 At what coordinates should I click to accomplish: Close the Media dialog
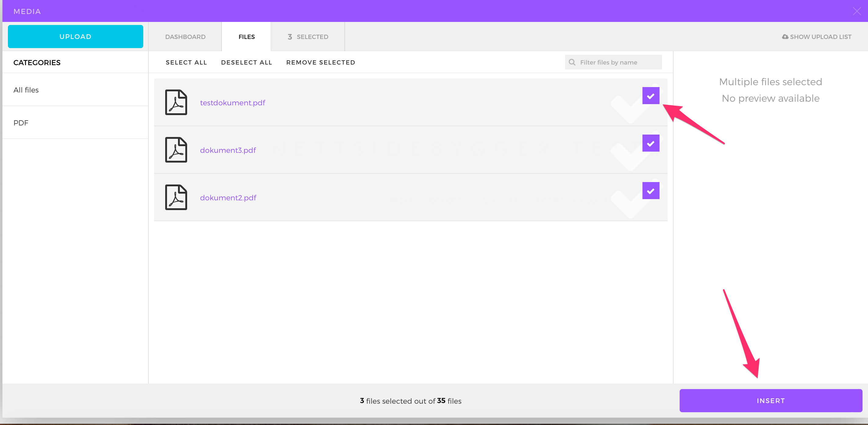coord(856,11)
